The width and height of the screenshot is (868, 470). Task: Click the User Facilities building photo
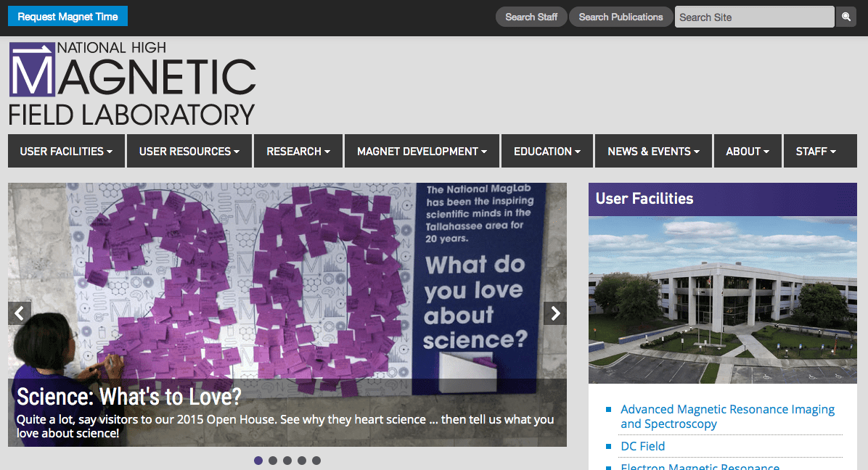click(x=722, y=300)
